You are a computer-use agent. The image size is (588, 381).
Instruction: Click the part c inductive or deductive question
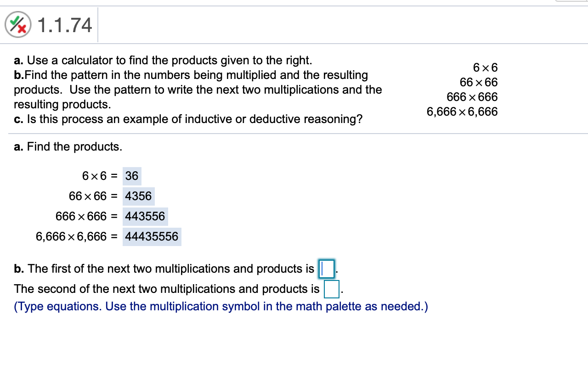point(188,119)
